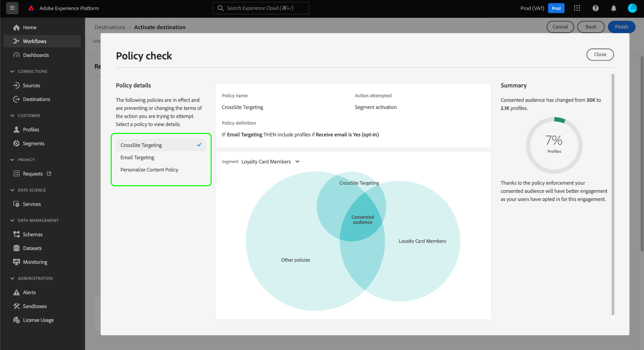This screenshot has height=350, width=644.
Task: Collapse the Data Science section
Action: [12, 190]
